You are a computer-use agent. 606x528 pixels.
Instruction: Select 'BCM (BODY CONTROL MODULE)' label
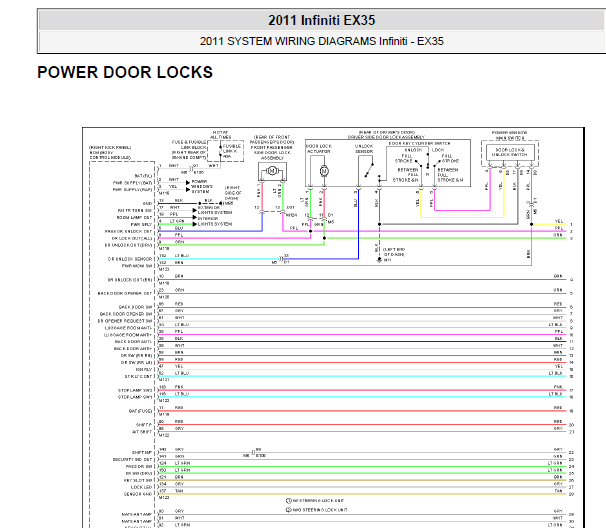111,155
